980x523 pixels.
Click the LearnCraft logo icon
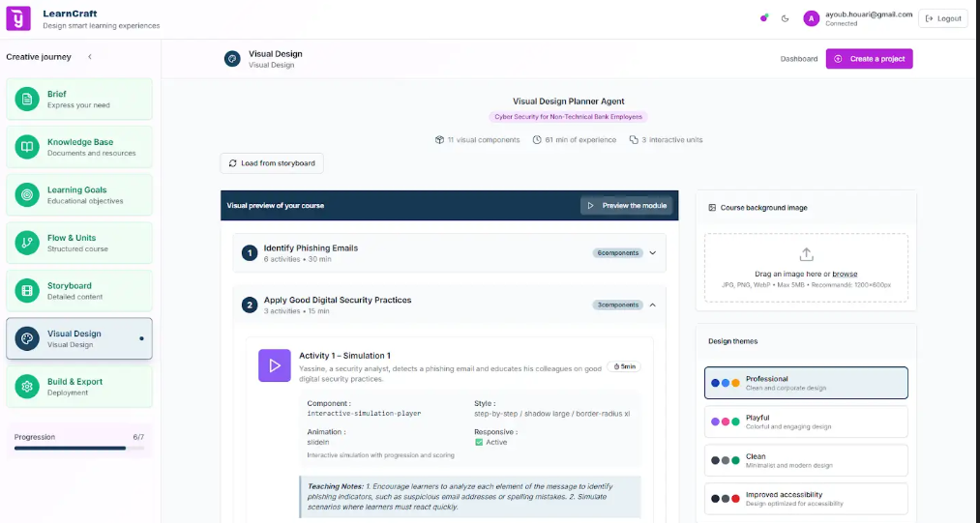tap(18, 18)
